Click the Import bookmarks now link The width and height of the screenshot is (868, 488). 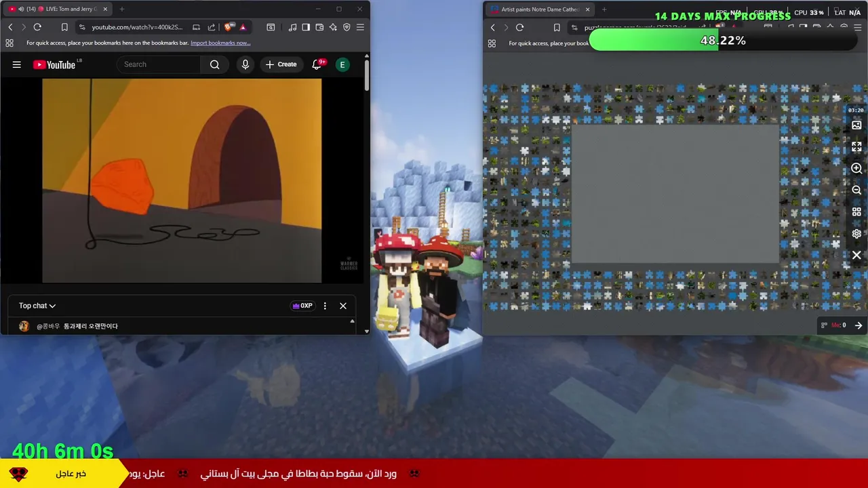(220, 43)
